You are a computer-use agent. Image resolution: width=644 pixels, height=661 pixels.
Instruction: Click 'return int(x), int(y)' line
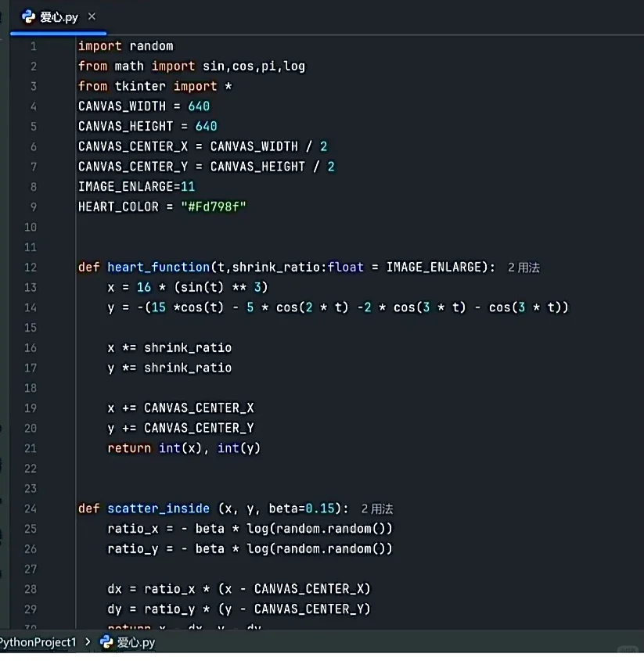click(x=184, y=448)
